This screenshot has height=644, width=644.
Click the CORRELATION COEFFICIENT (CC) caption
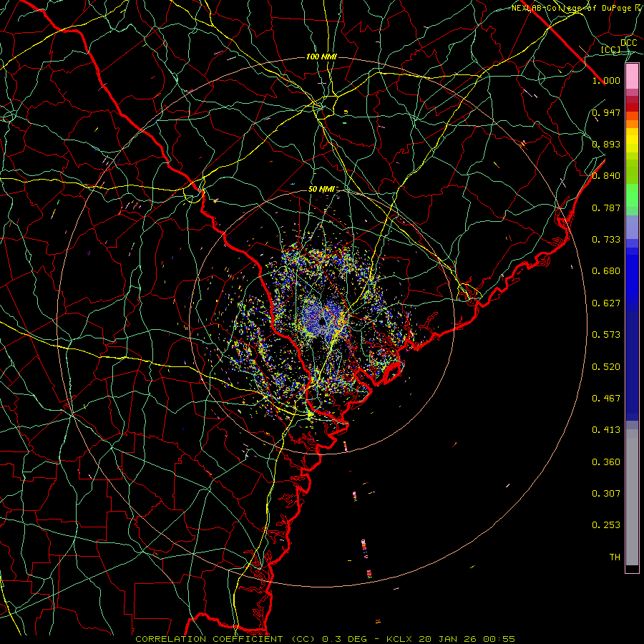coord(225,639)
